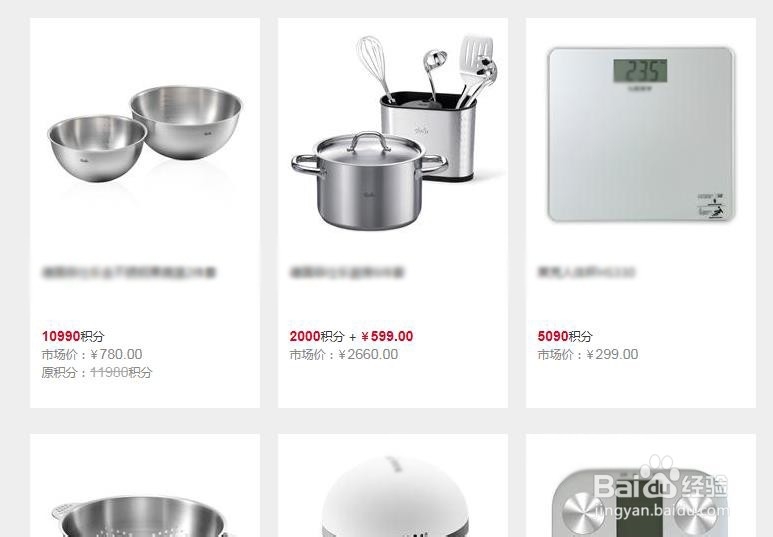Open the stockpot and utensil holder image
The width and height of the screenshot is (773, 537).
pyautogui.click(x=393, y=132)
